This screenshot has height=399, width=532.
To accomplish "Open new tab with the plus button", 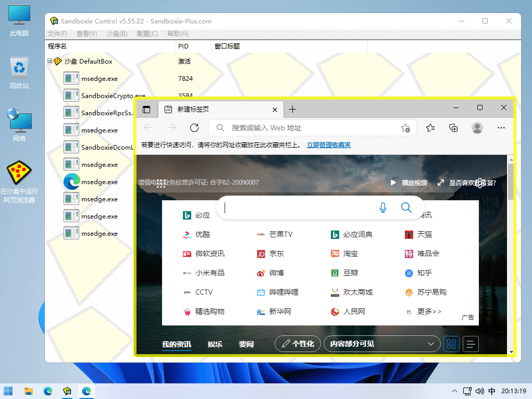I will click(x=292, y=110).
